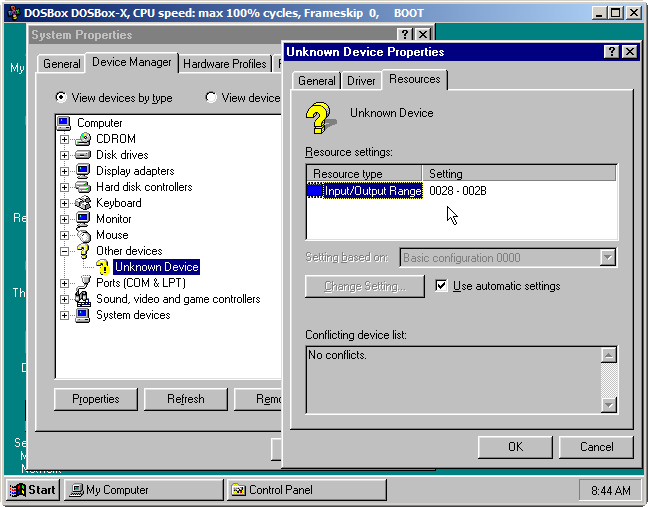Select the View devices by connection radio button

tap(211, 98)
